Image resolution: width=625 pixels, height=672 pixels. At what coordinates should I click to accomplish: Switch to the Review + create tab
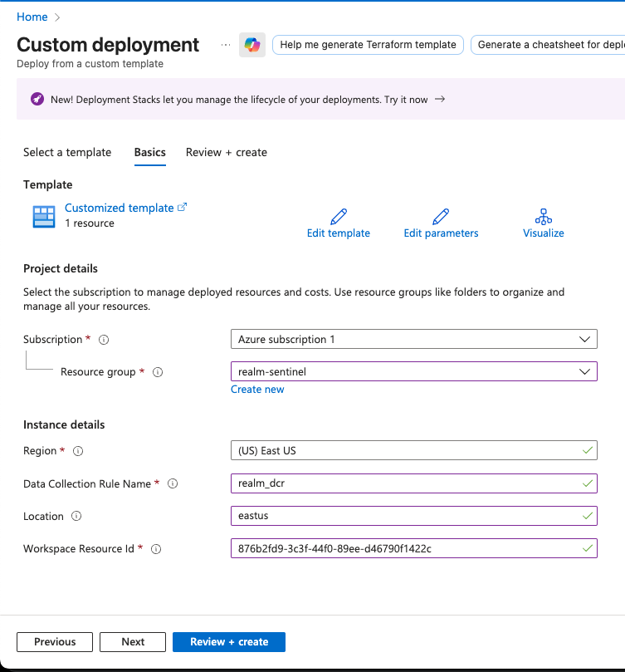pos(226,153)
